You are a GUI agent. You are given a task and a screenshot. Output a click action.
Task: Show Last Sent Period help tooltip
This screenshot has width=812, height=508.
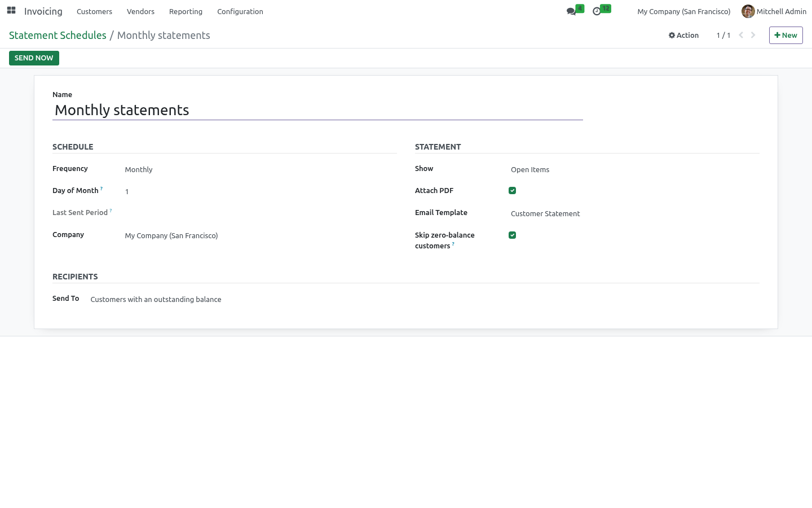tap(111, 211)
